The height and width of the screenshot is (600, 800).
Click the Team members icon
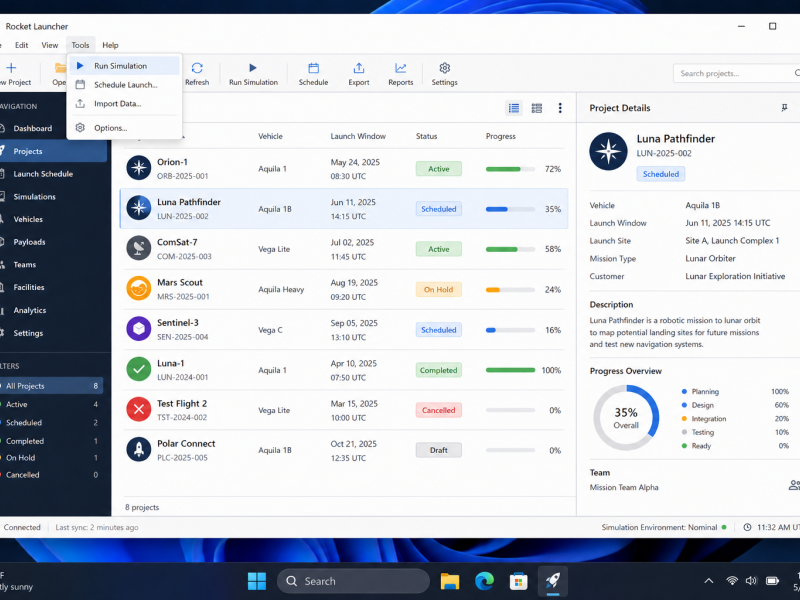coord(794,485)
